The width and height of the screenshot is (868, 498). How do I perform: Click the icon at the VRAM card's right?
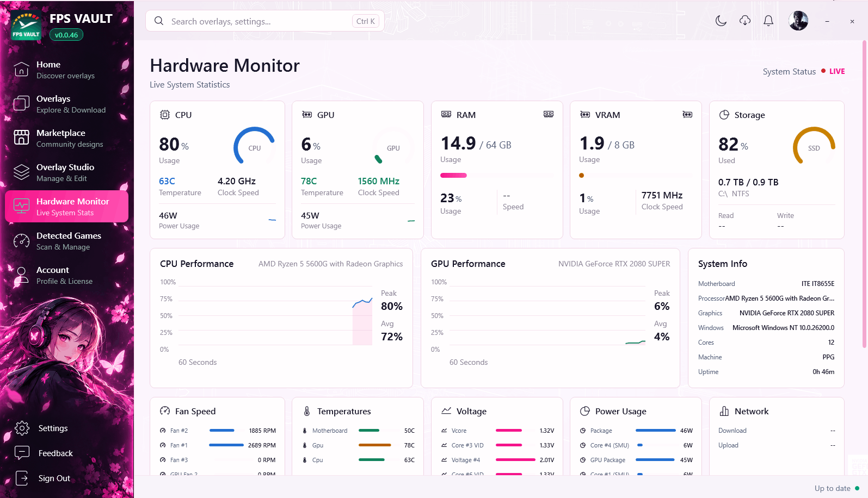[x=687, y=115]
